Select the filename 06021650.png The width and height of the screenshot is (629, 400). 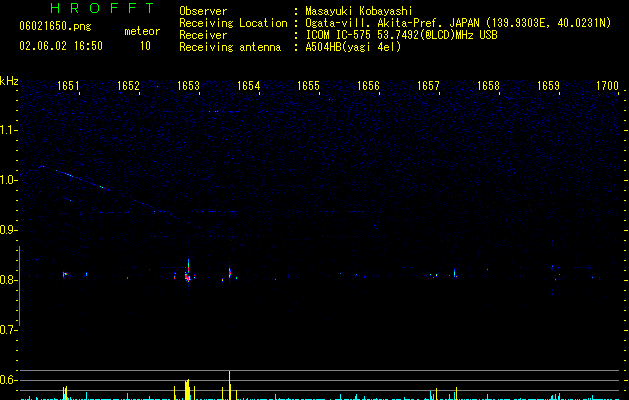[x=55, y=26]
